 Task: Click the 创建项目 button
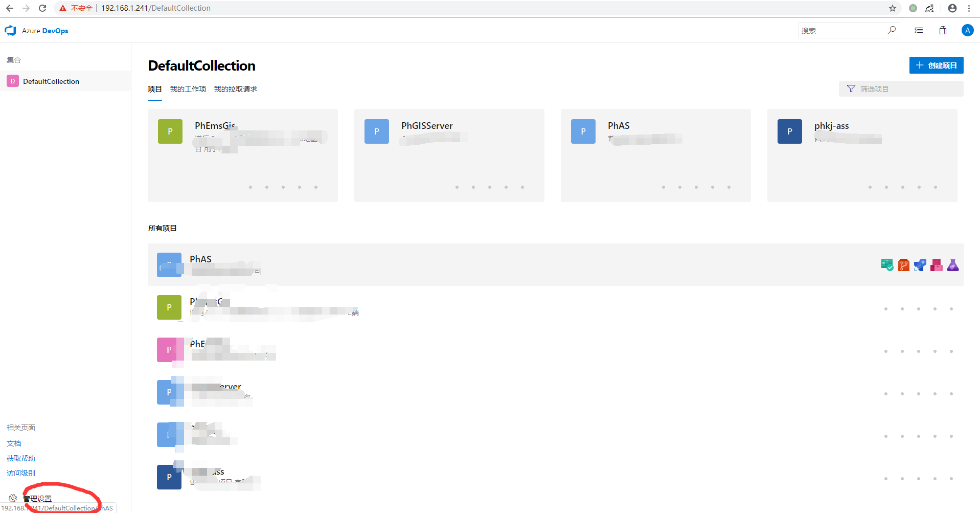[936, 65]
